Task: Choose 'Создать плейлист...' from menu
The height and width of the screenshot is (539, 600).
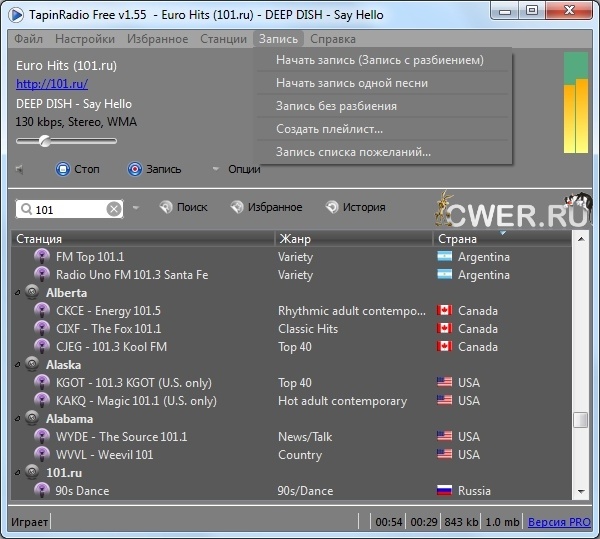Action: coord(330,129)
